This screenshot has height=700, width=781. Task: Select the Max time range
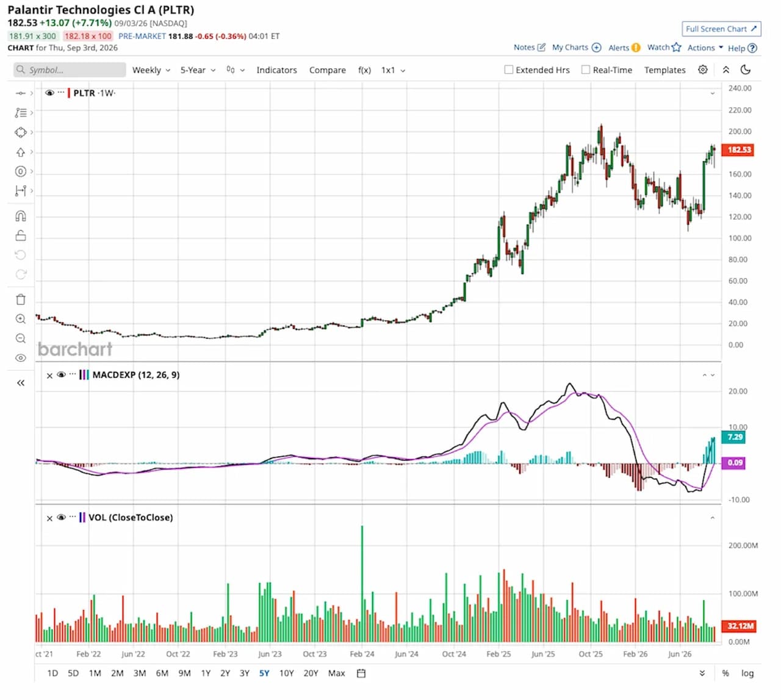pos(337,673)
